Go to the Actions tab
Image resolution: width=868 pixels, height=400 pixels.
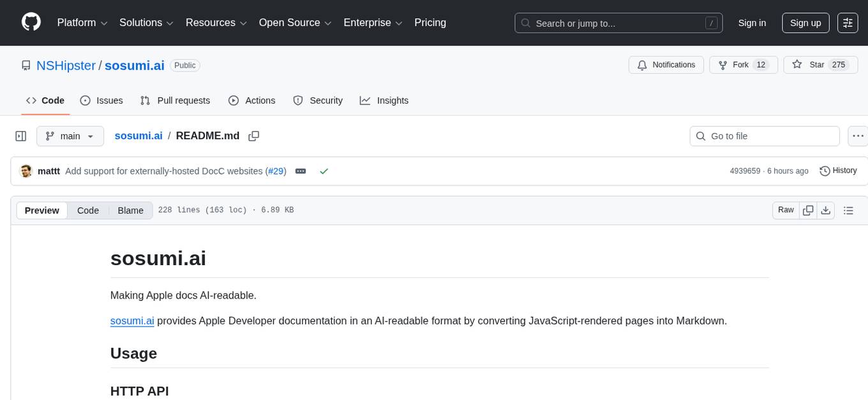(x=251, y=100)
